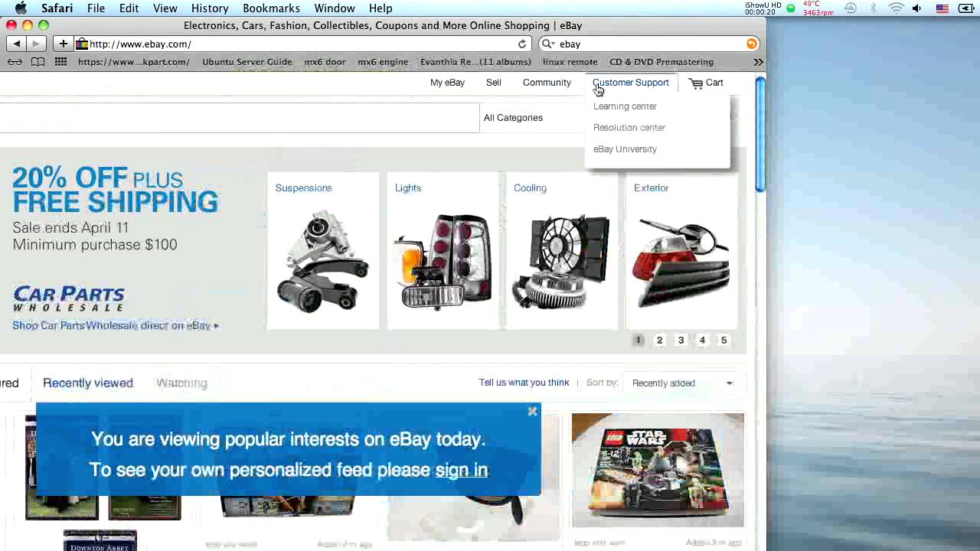Viewport: 980px width, 551px height.
Task: Click the Community link
Action: (547, 83)
